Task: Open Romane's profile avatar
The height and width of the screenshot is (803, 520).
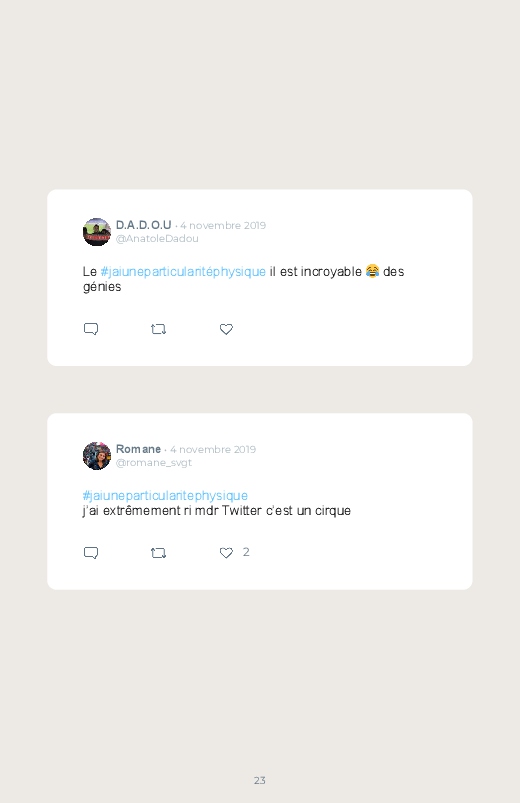Action: pyautogui.click(x=97, y=456)
